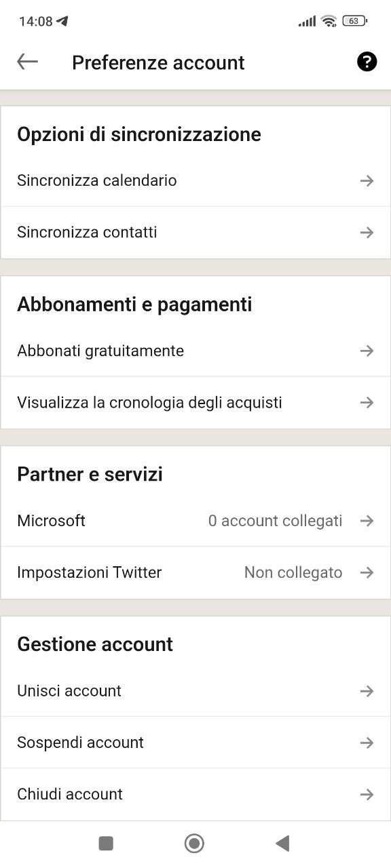Open Microsoft settings via its chevron arrow

(x=367, y=521)
